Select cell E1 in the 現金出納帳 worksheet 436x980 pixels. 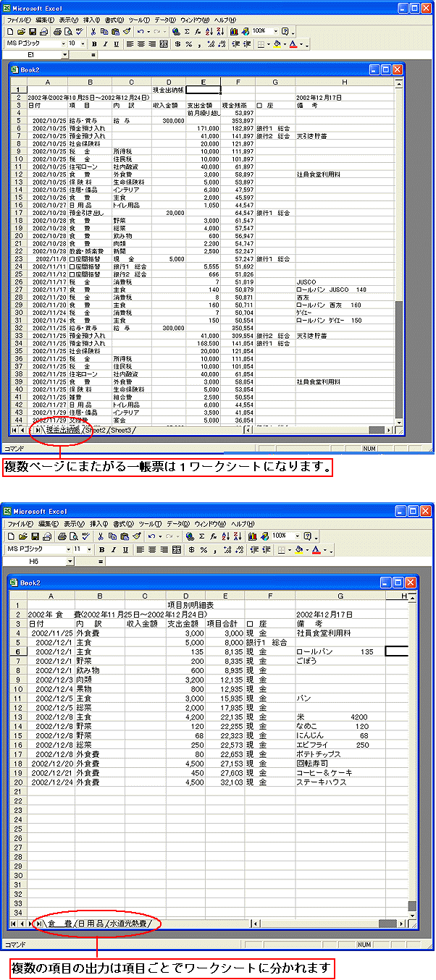pos(204,90)
